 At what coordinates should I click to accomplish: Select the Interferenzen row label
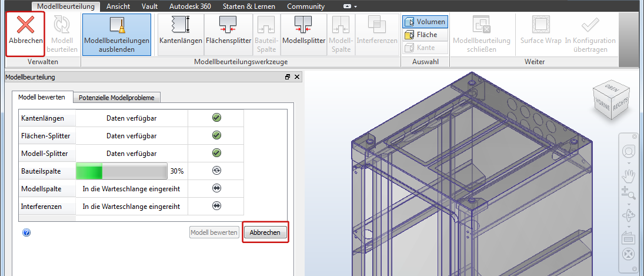pos(41,207)
